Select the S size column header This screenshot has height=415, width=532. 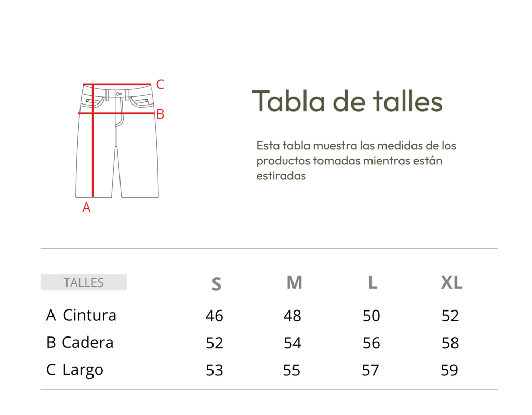pyautogui.click(x=217, y=284)
